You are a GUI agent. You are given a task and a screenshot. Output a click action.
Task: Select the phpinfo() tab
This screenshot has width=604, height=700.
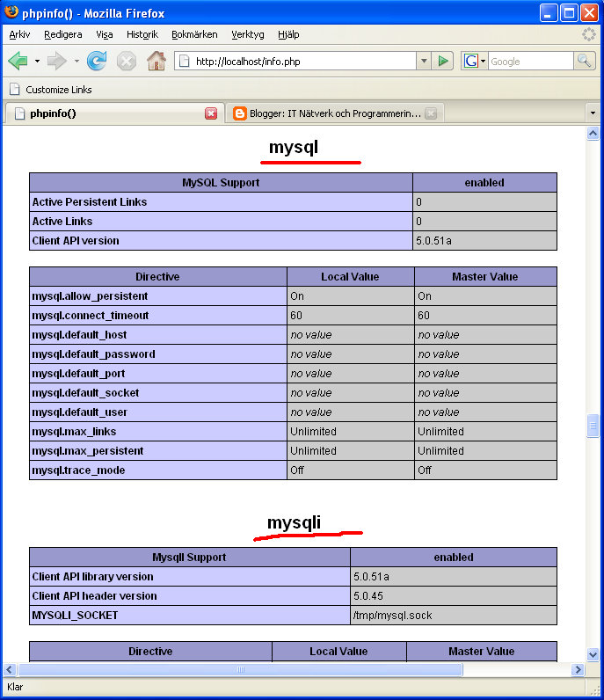113,113
